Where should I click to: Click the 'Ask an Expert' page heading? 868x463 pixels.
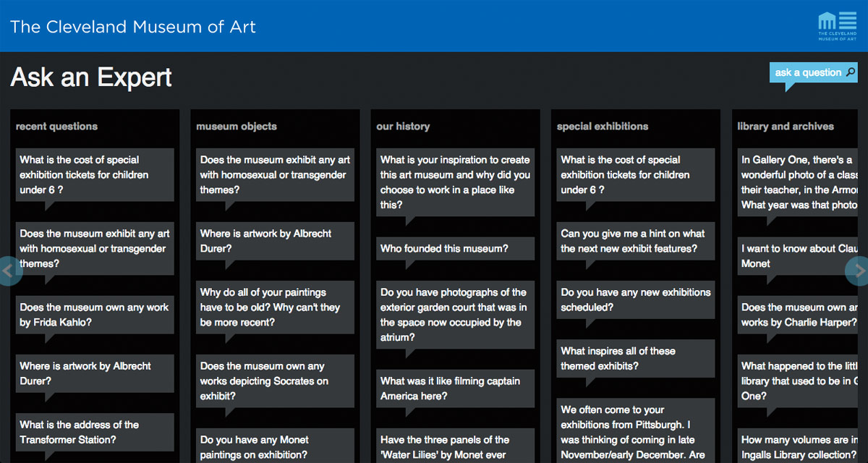pos(91,77)
